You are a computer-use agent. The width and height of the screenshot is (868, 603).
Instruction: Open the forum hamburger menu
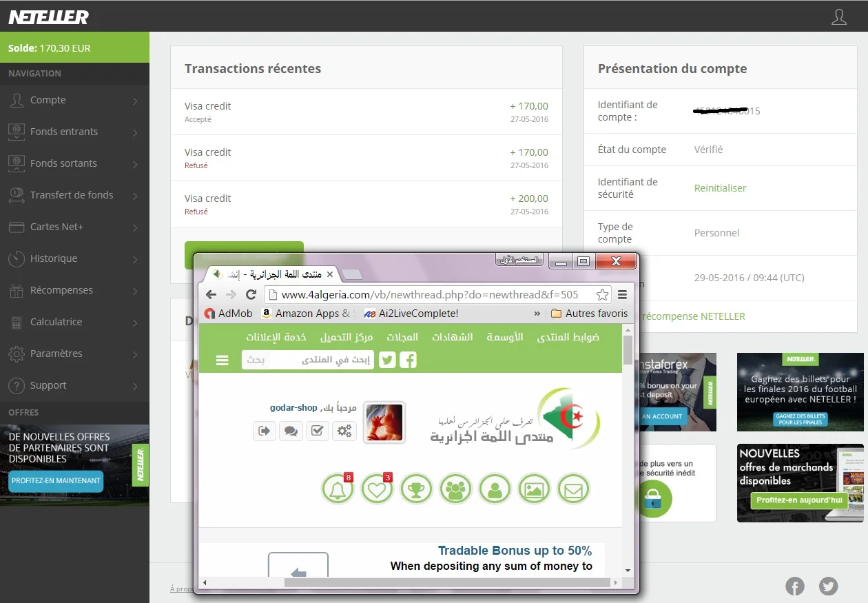coord(222,360)
